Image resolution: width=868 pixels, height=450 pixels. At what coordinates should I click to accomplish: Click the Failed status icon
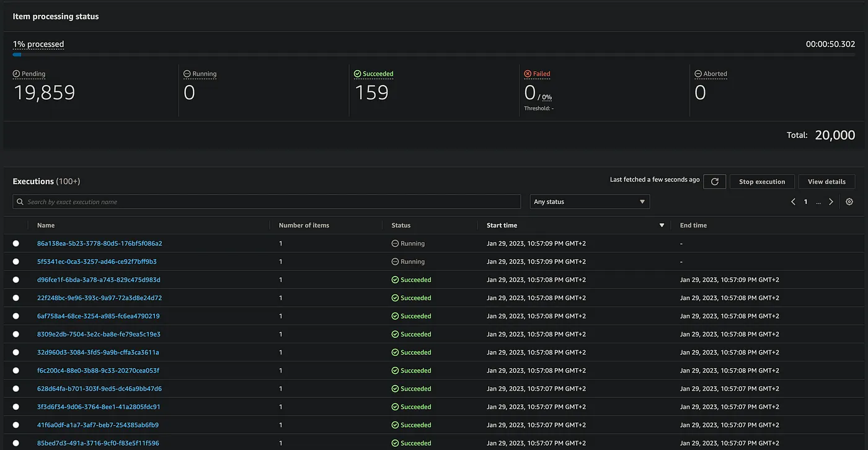(x=528, y=74)
